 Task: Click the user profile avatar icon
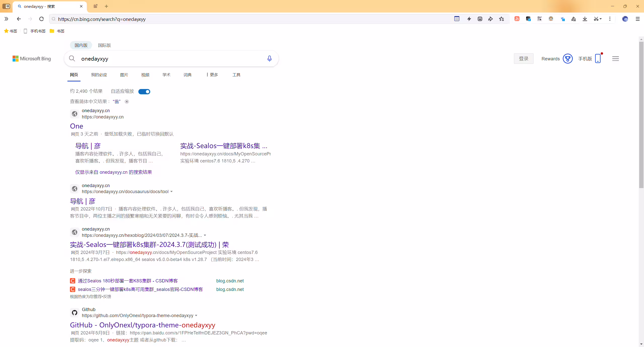625,19
